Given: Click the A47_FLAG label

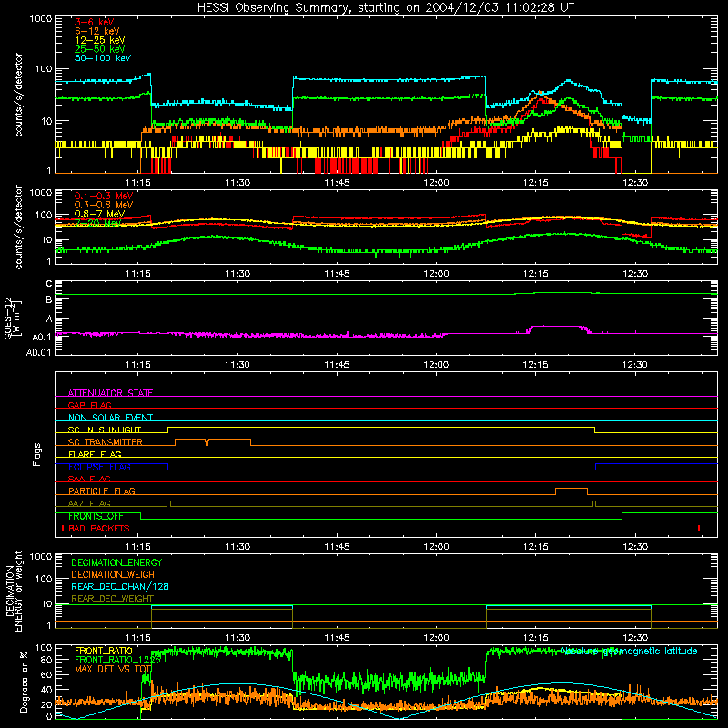Looking at the screenshot, I should [89, 503].
